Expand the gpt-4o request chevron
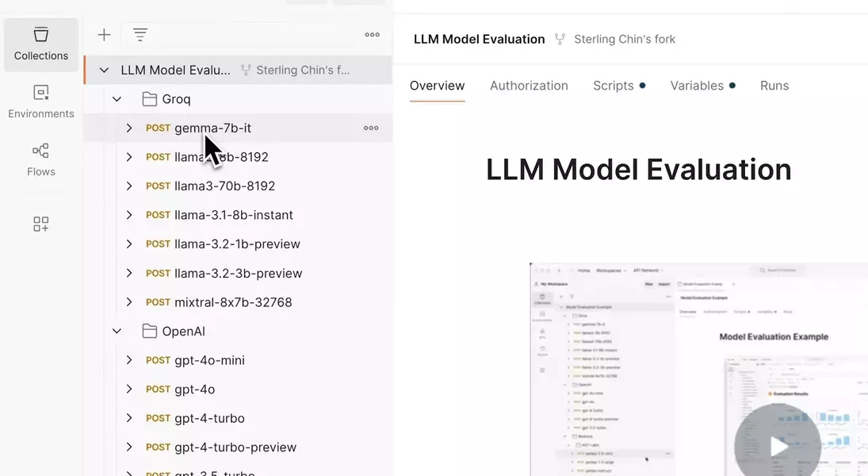 click(129, 389)
